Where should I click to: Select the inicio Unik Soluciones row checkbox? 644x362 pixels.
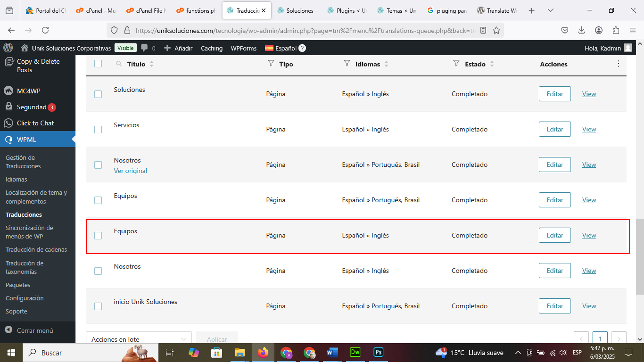[x=98, y=306]
